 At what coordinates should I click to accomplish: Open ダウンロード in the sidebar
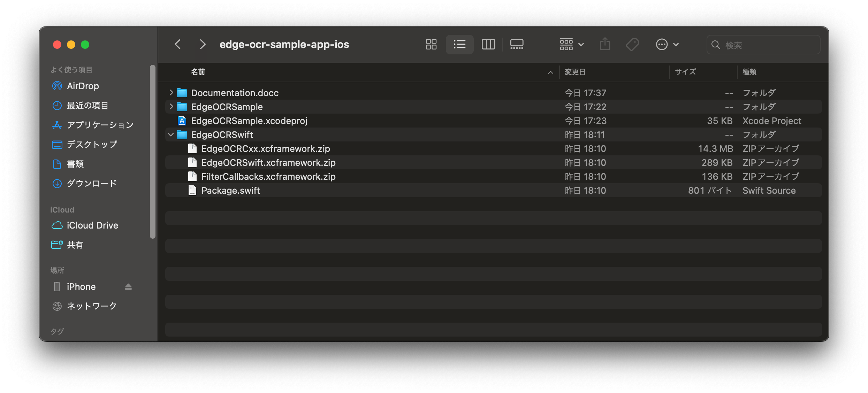coord(92,184)
